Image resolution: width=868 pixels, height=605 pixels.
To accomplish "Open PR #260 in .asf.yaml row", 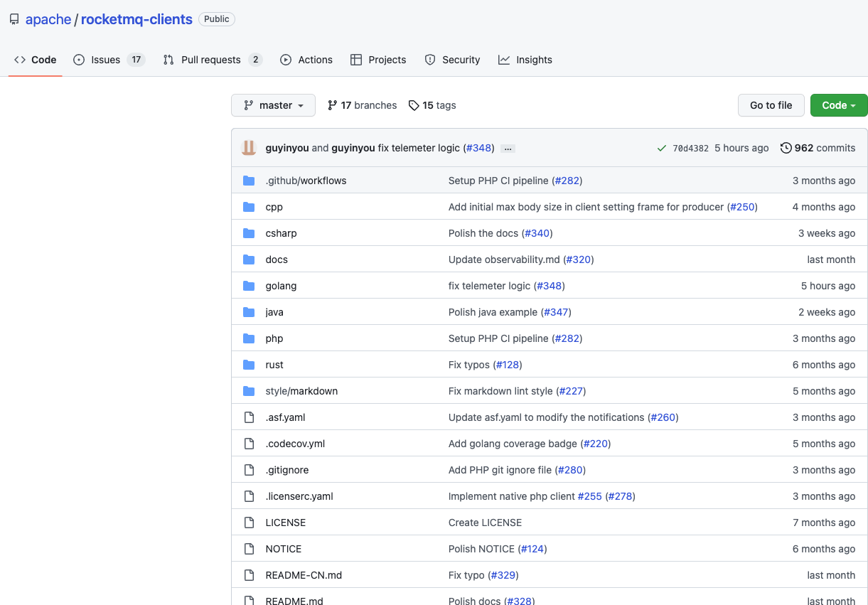I will (x=663, y=417).
